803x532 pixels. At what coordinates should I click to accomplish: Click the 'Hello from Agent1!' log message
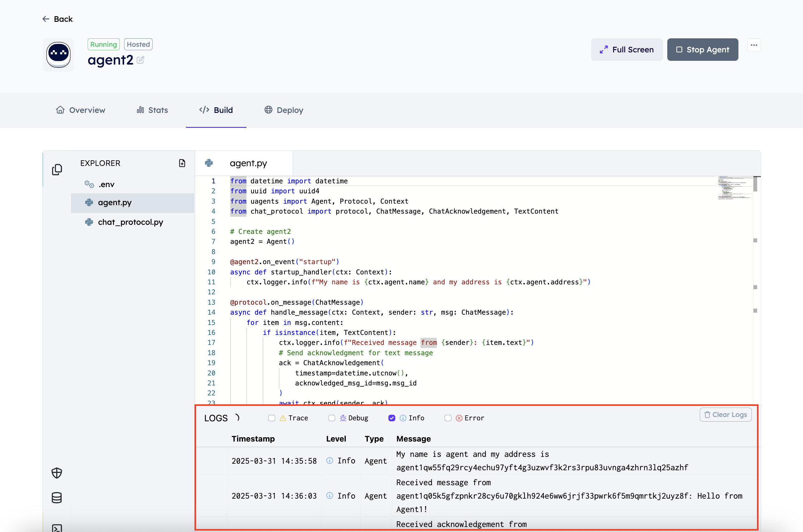point(569,496)
